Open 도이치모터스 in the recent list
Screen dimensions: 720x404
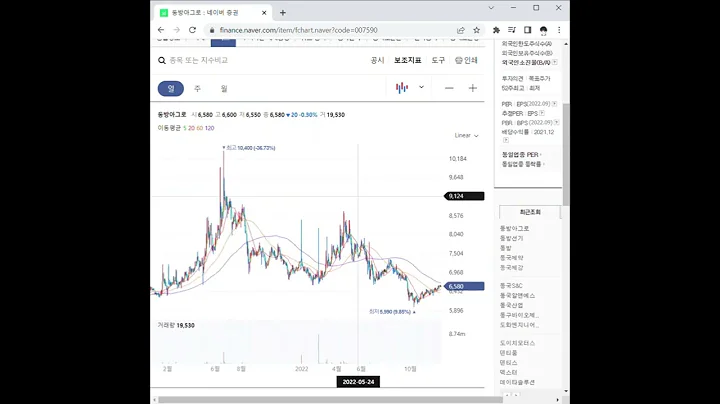tap(518, 343)
